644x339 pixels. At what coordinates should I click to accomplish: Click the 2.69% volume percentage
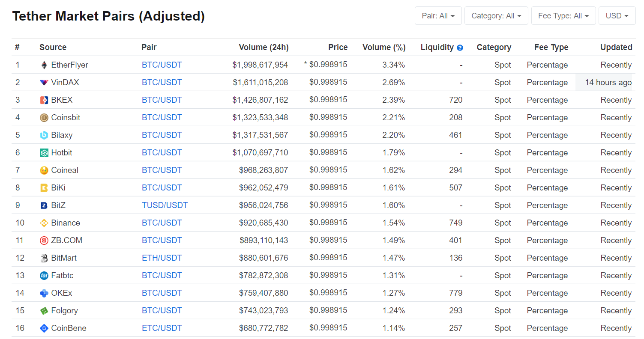click(x=394, y=83)
